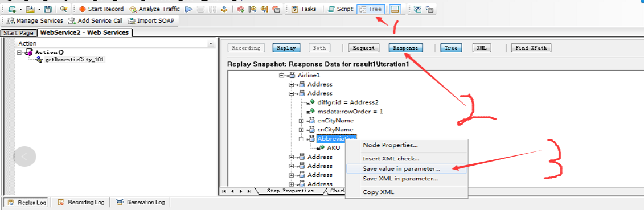Switch to Tree view in main toolbar
644x210 pixels.
[x=371, y=9]
